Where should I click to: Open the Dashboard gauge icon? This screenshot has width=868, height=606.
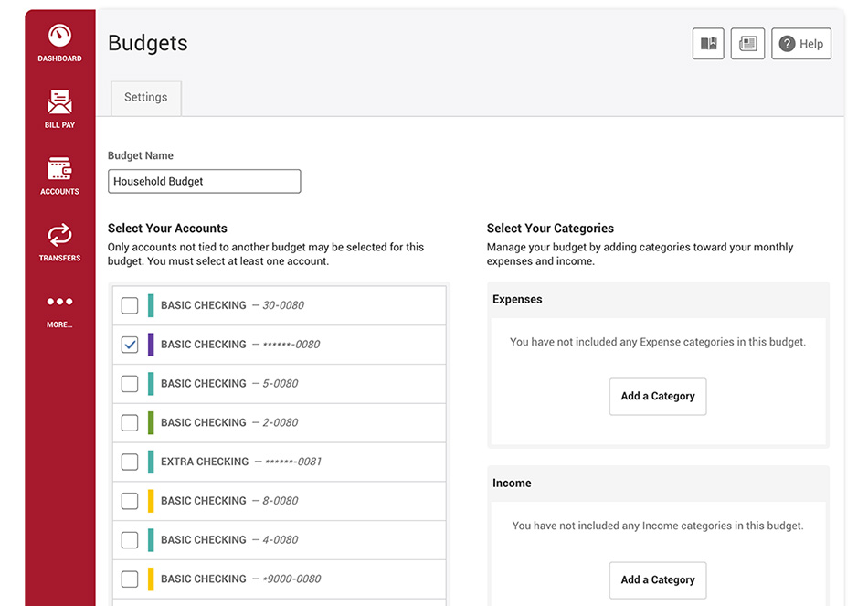pos(59,36)
